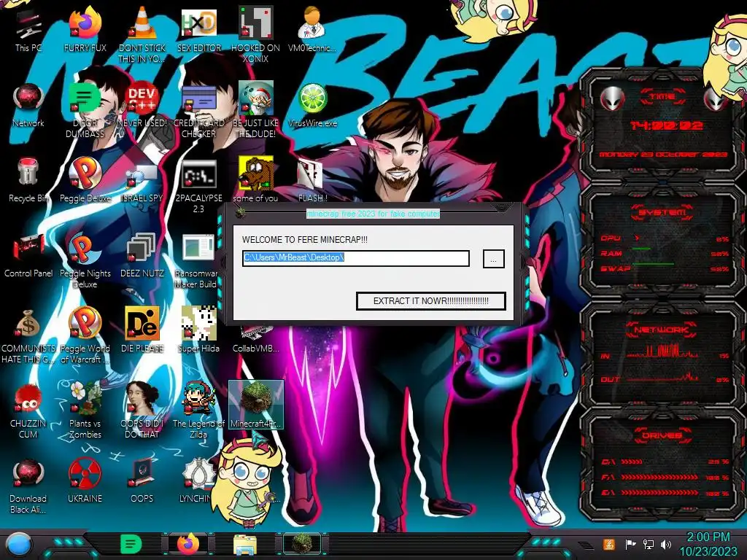The image size is (747, 560).
Task: Open the some of you shortcut
Action: pyautogui.click(x=255, y=179)
